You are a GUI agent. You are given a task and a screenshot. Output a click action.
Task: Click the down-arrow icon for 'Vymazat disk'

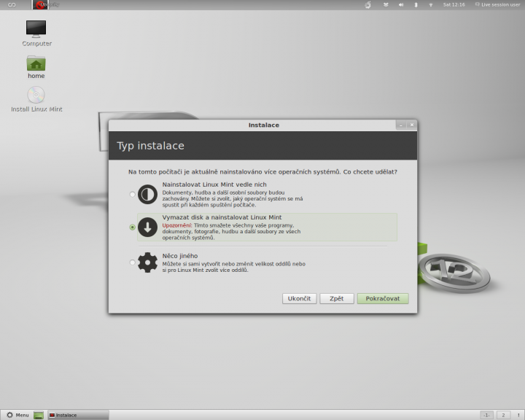click(x=147, y=227)
